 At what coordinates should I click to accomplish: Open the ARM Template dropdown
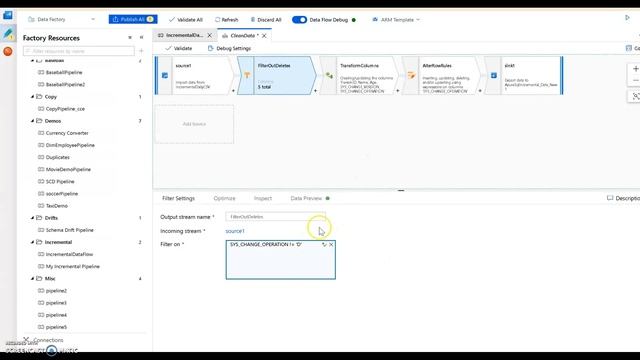pos(396,20)
